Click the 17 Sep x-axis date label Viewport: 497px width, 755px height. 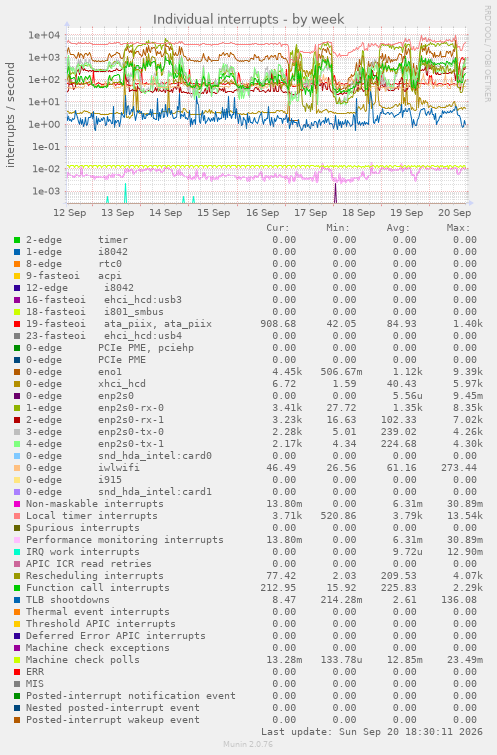click(311, 213)
